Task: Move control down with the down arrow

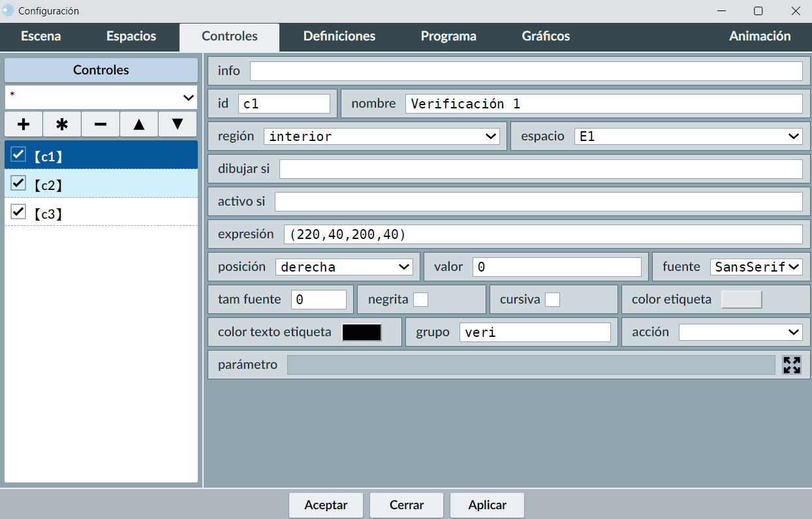Action: coord(178,124)
